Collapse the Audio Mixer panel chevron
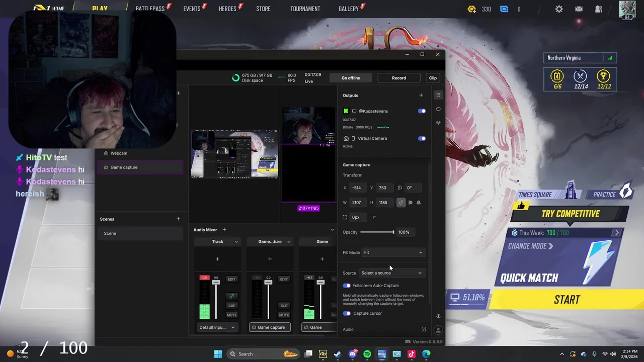 pos(332,230)
